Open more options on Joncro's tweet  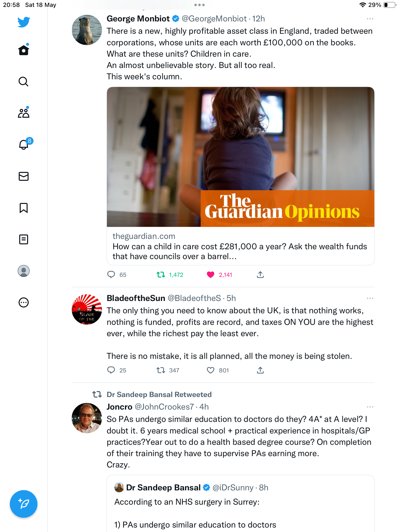point(370,407)
